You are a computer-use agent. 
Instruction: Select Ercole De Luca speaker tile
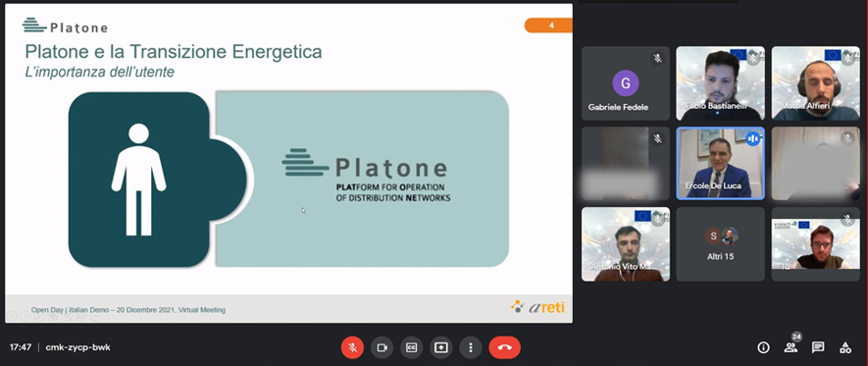(720, 163)
